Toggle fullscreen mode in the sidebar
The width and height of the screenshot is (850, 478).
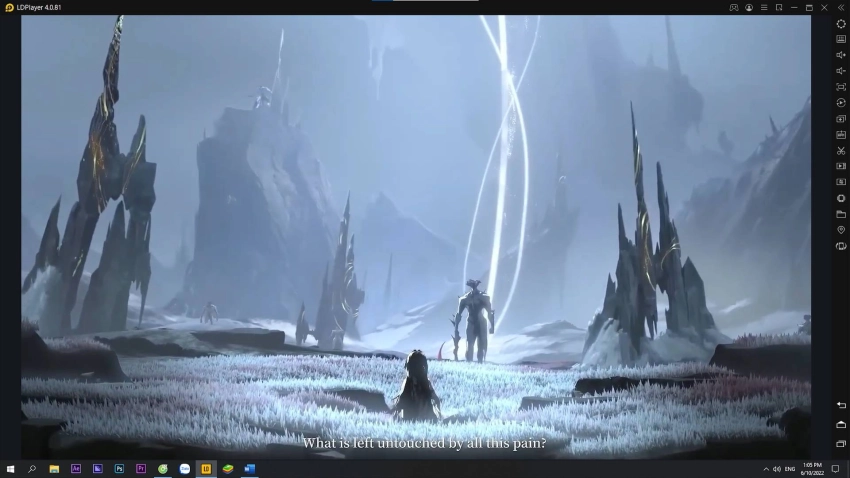(841, 87)
